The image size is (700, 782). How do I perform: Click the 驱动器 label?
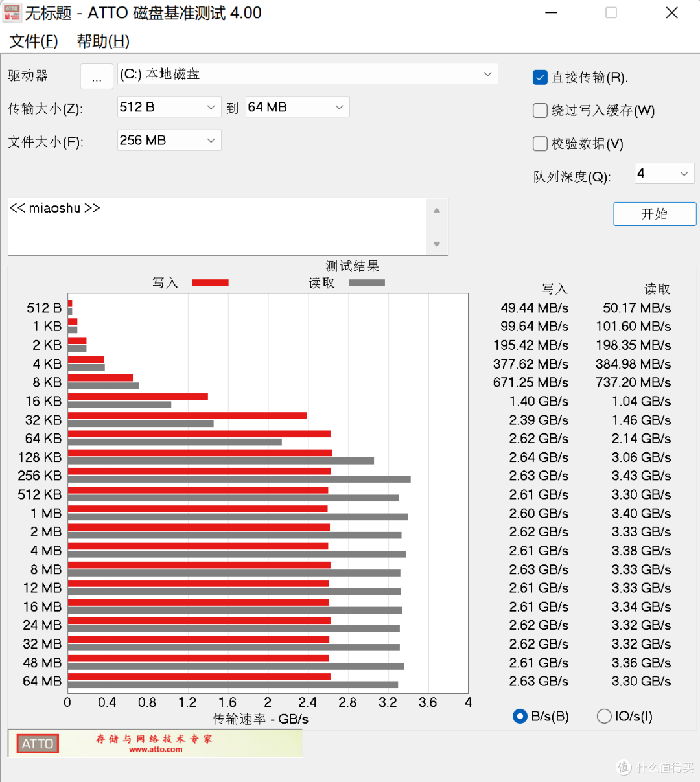[28, 76]
